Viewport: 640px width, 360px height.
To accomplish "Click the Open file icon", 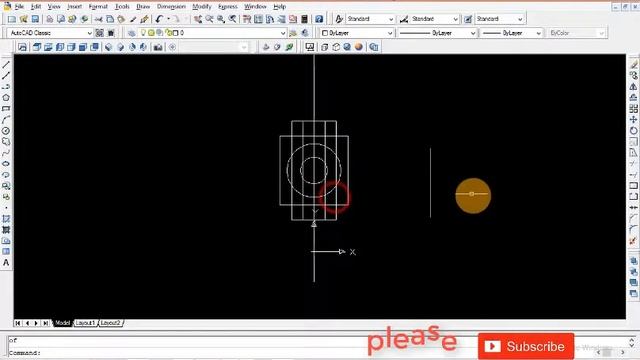I will coord(23,19).
